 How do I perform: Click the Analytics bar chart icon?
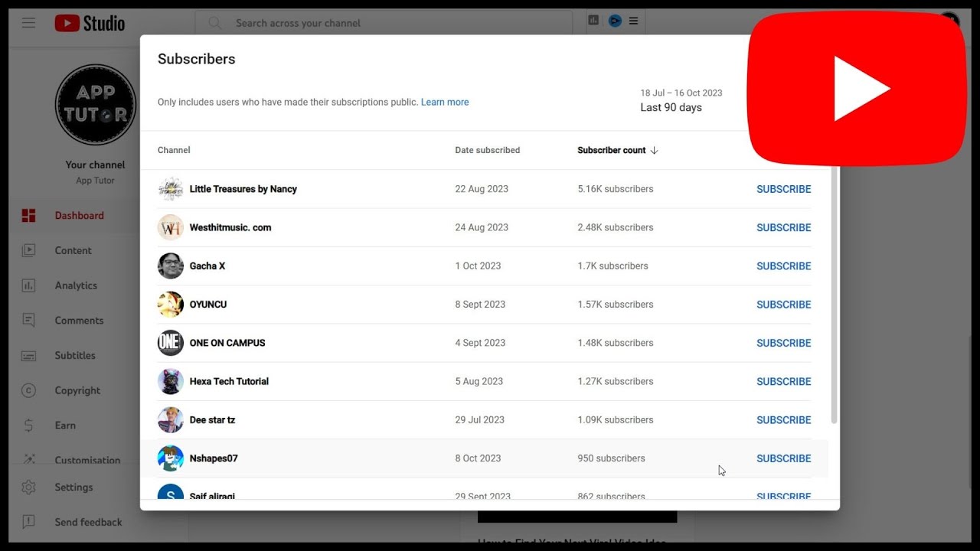[x=28, y=285]
